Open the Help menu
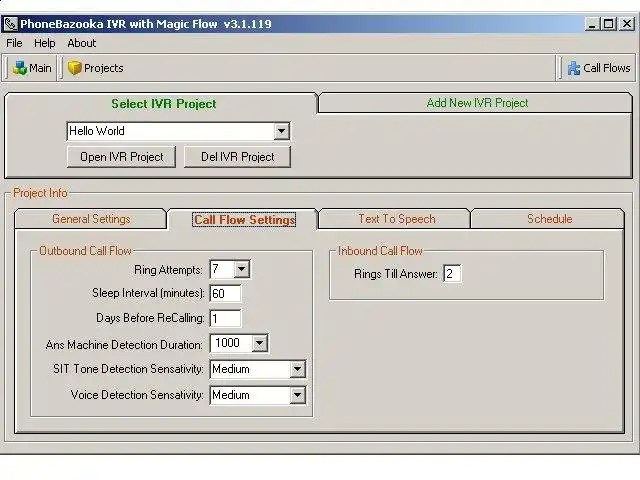 coord(44,43)
